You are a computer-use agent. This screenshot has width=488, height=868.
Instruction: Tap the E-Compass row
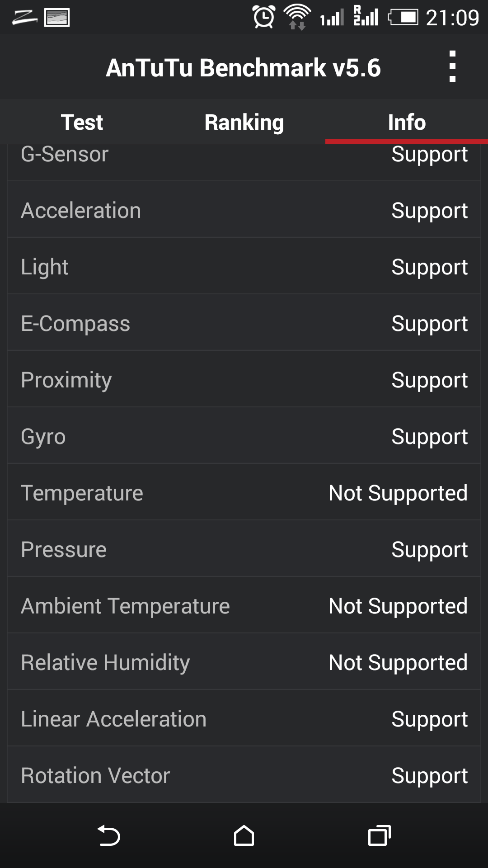click(244, 323)
